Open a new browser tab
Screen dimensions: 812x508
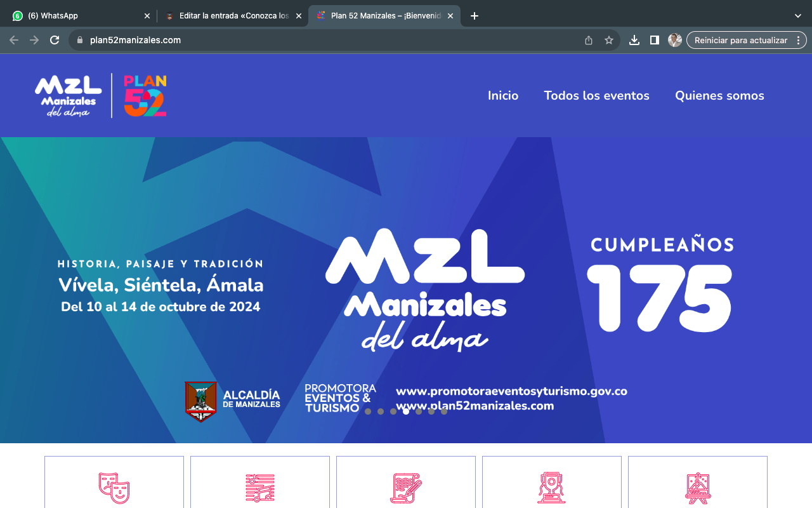click(x=475, y=16)
